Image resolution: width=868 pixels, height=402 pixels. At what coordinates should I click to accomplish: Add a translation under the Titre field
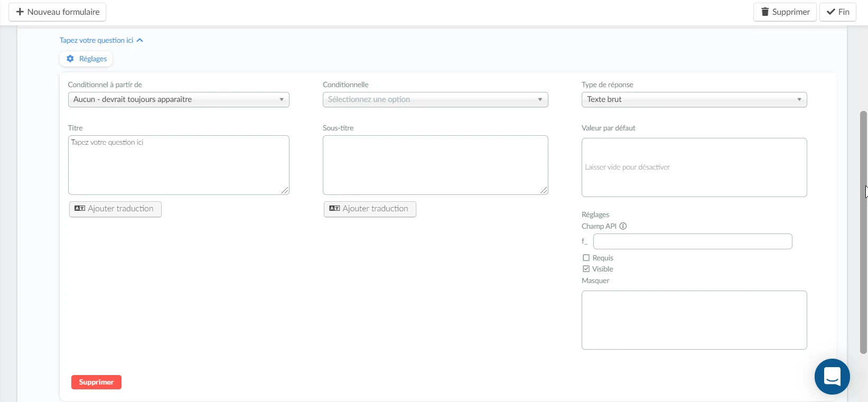point(115,209)
